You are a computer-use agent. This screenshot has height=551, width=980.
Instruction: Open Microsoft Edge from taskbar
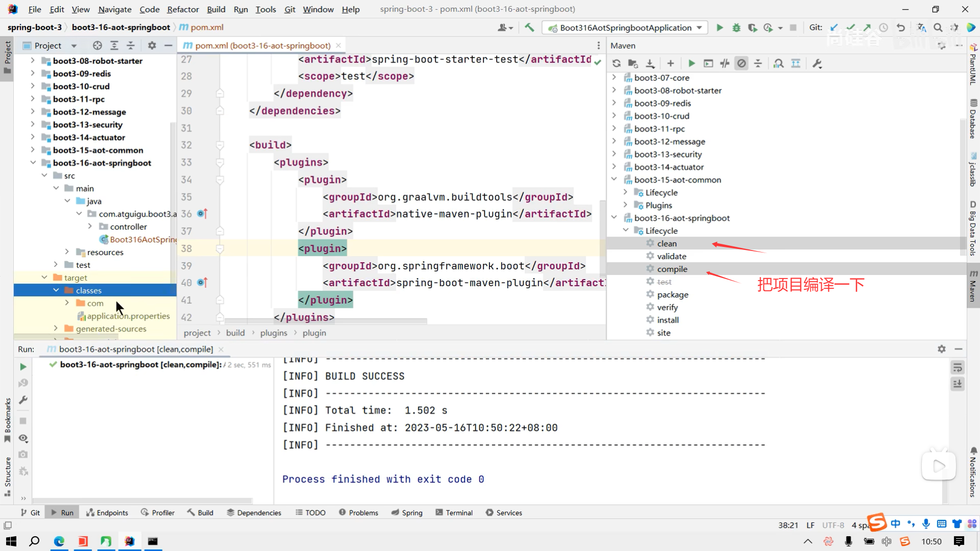[x=59, y=541]
